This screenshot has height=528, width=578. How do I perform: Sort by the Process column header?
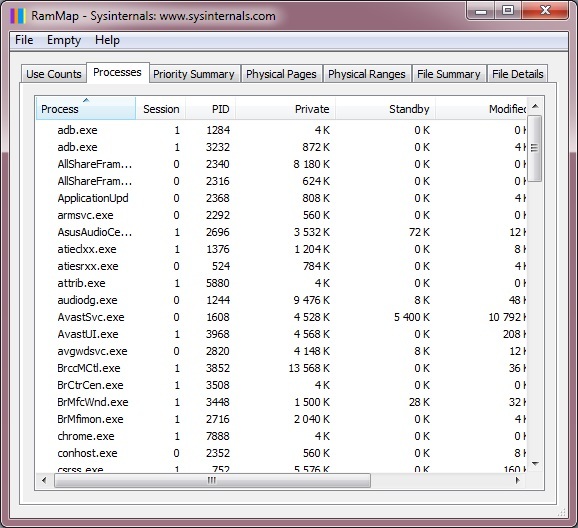(86, 109)
